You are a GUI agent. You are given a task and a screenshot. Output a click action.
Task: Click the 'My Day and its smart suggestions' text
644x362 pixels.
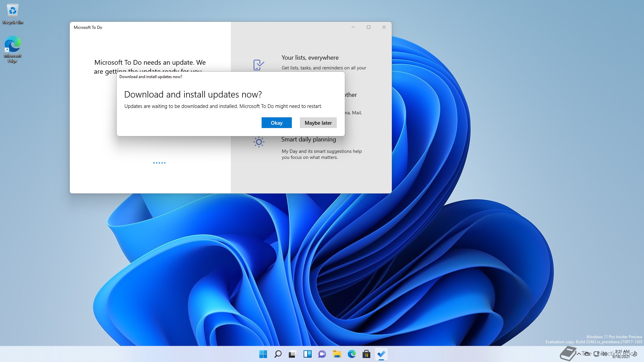pyautogui.click(x=322, y=154)
